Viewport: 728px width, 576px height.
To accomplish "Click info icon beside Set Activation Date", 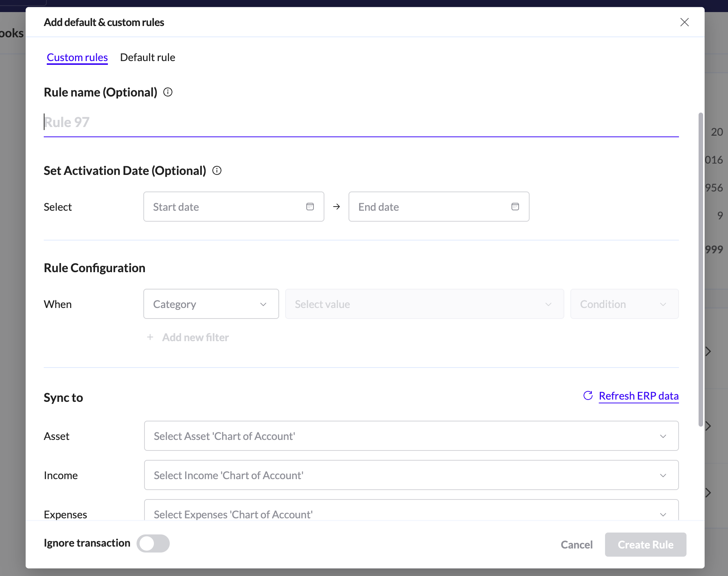I will click(x=217, y=170).
